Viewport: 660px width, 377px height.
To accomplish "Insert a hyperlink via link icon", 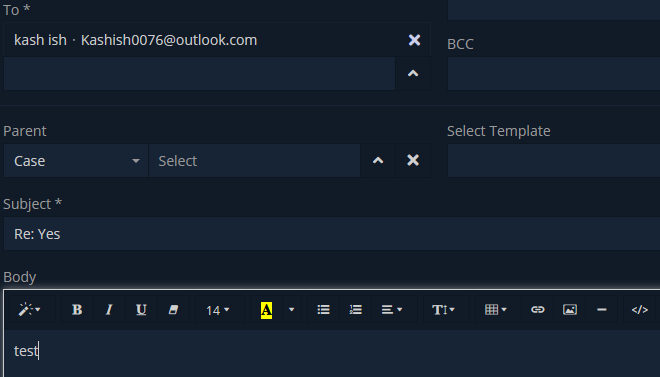I will [538, 310].
